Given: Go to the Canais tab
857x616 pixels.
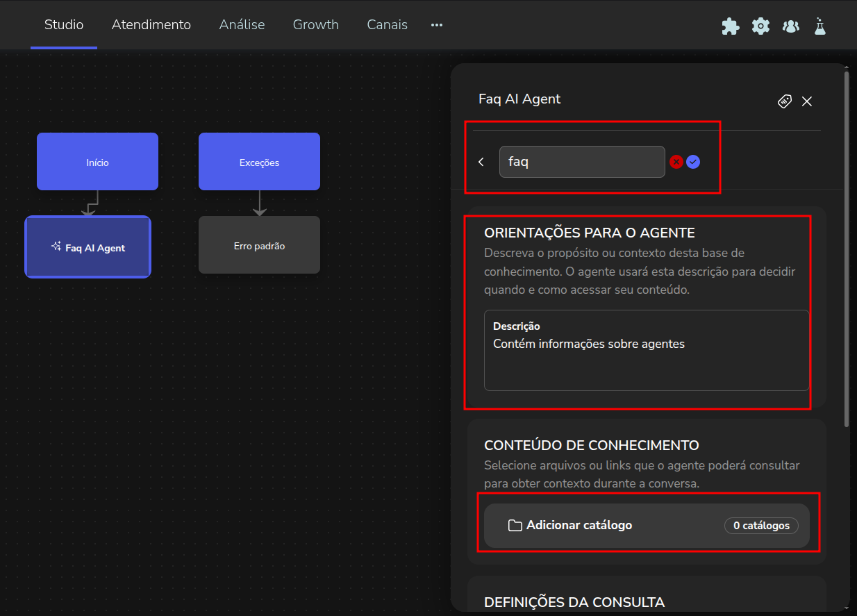Looking at the screenshot, I should [x=387, y=25].
